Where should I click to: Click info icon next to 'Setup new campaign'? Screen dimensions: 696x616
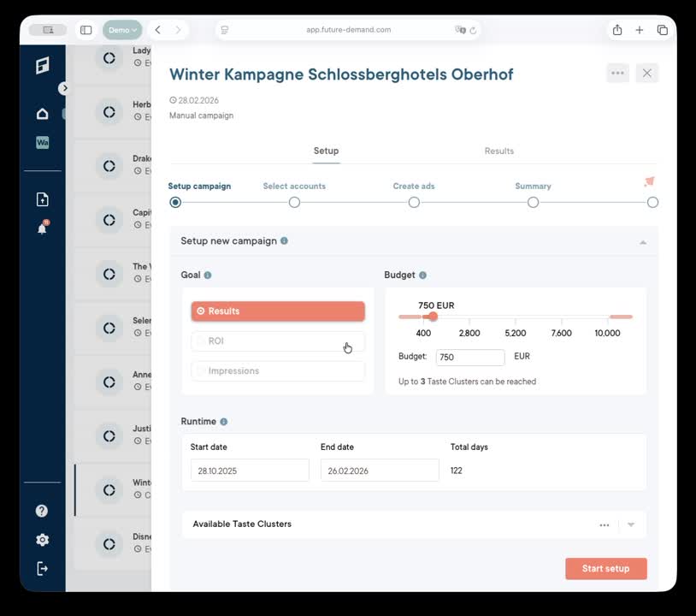[x=284, y=240]
